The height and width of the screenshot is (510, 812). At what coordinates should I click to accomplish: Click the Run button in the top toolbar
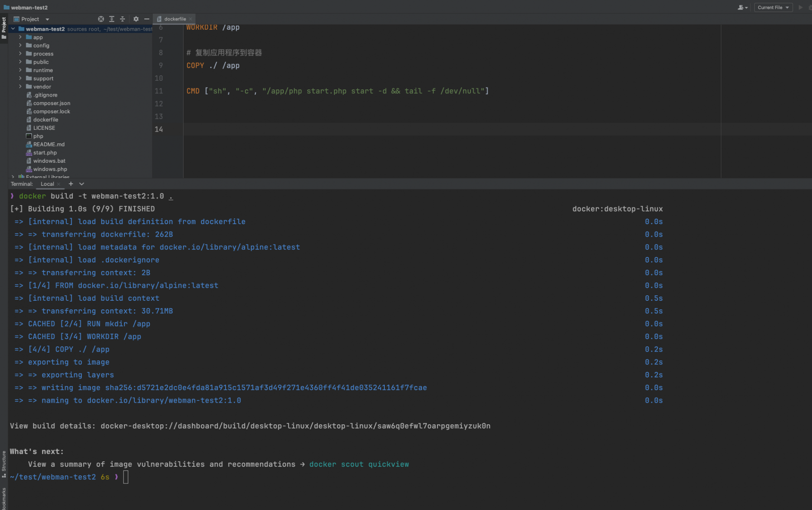tap(801, 7)
